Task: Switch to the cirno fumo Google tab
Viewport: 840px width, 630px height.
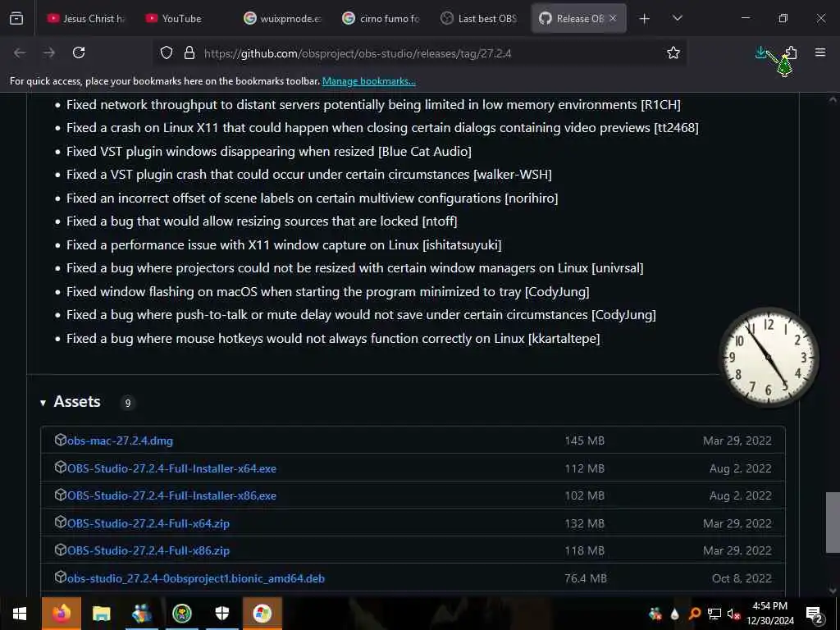Action: [x=381, y=18]
